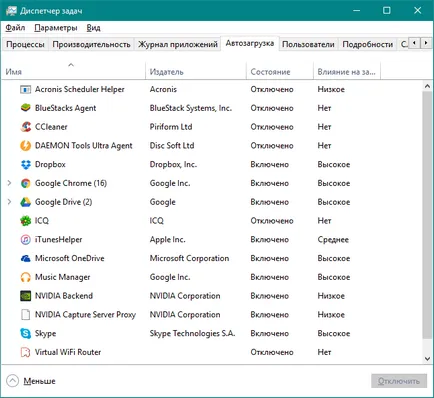The image size is (434, 398).
Task: Click the Google Chrome icon
Action: (x=25, y=183)
